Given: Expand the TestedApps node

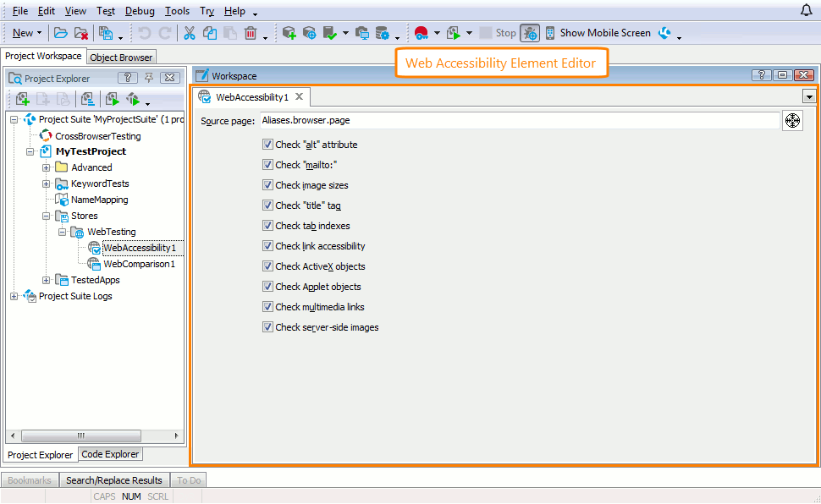Looking at the screenshot, I should tap(46, 281).
